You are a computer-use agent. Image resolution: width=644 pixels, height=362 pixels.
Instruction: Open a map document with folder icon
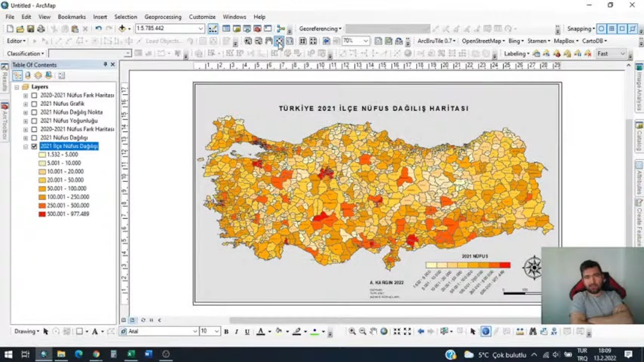[20, 29]
